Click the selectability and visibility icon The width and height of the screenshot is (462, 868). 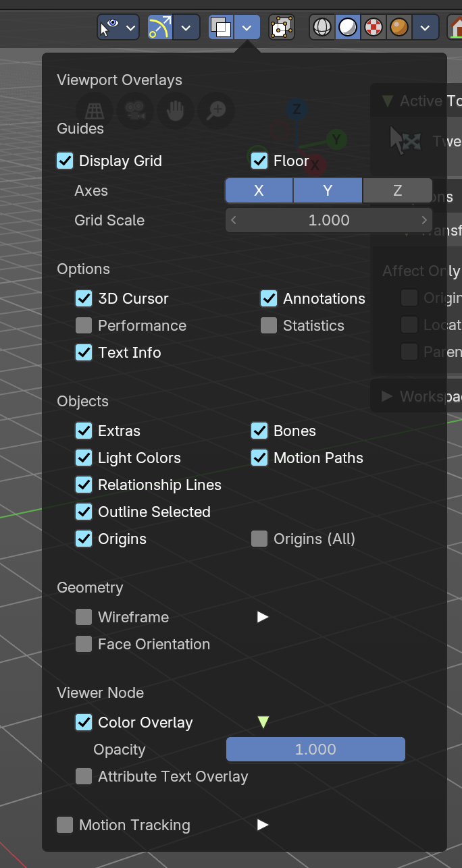[108, 28]
